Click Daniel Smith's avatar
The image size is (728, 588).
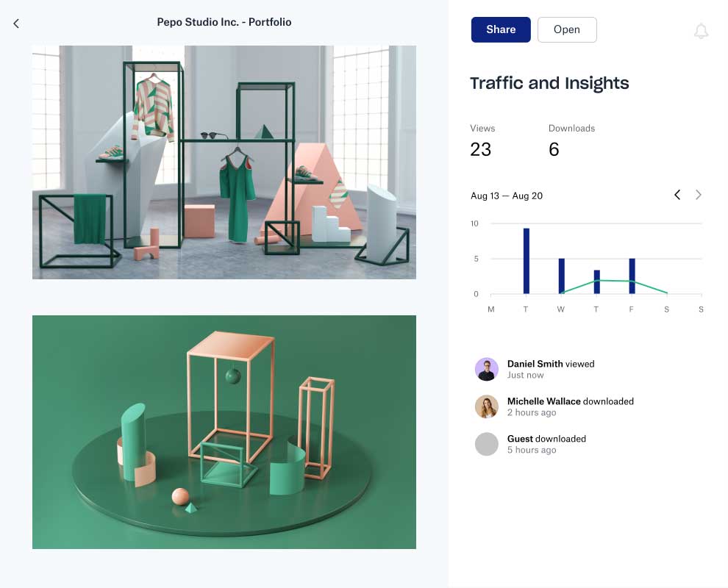point(486,369)
